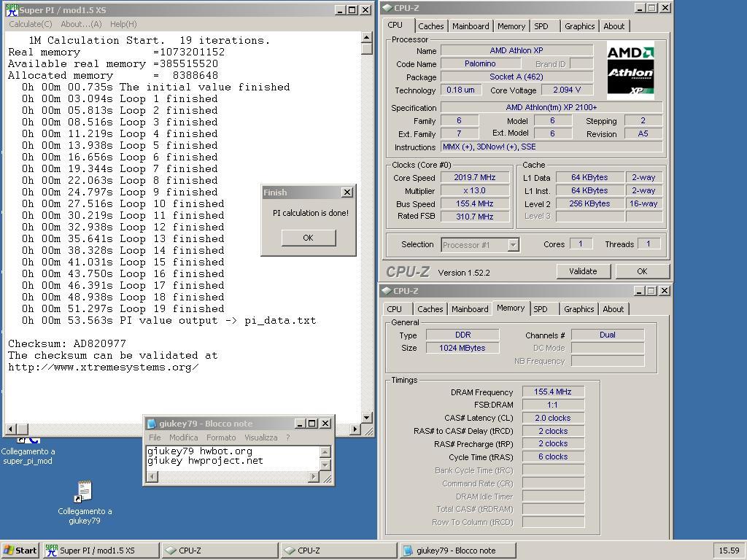This screenshot has width=747, height=560.
Task: Open the Modifica menu in Blocco note
Action: coord(183,437)
